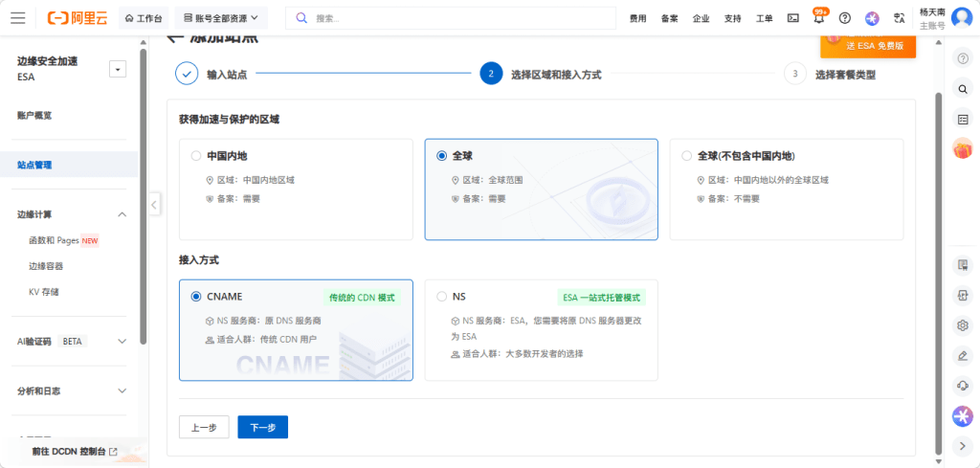Click the Alibaba Cloud logo
This screenshot has height=468, width=980.
coord(78,18)
